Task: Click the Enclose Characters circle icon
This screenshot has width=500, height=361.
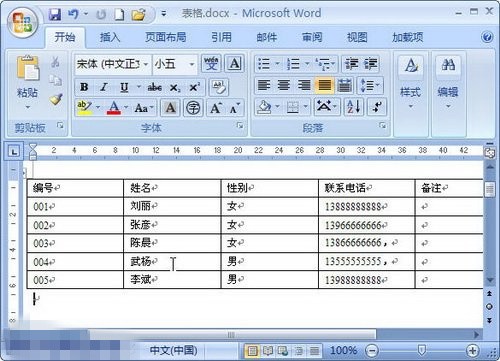Action: (193, 108)
